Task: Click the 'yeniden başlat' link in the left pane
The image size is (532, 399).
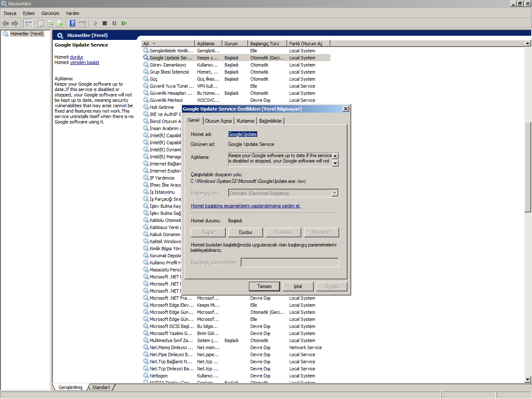Action: pos(85,62)
